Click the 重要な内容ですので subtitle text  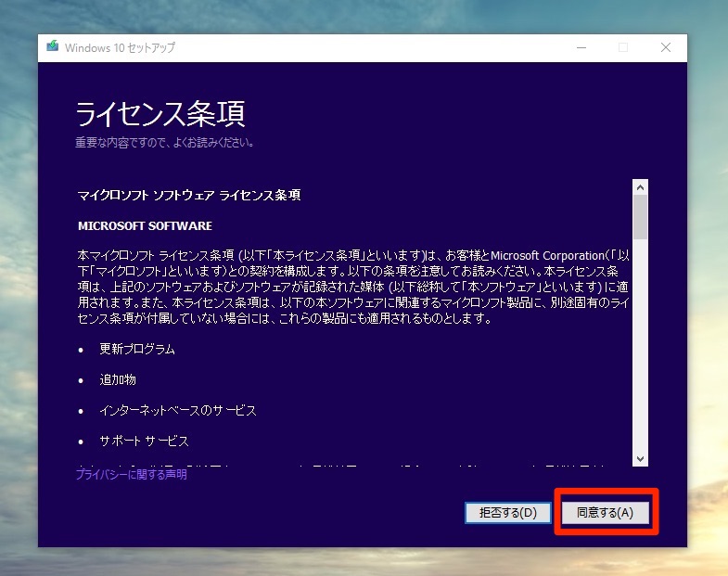(x=164, y=143)
